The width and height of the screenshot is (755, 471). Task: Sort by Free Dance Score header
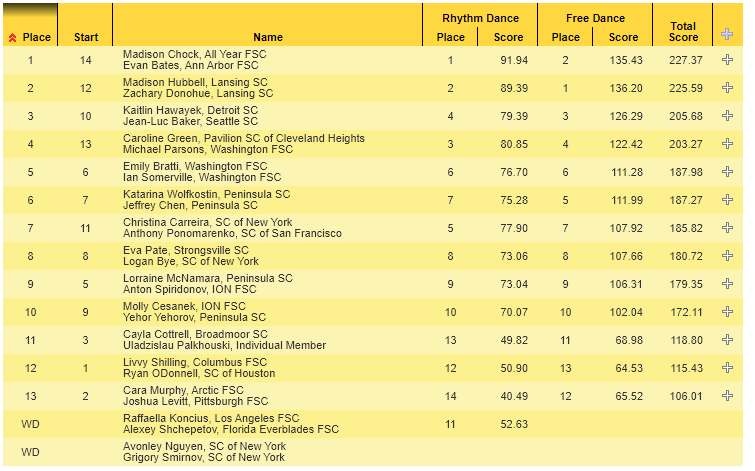tap(623, 37)
